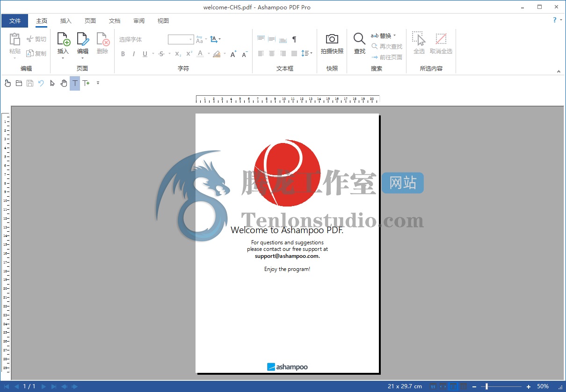
Task: Select the object selection arrow tool
Action: tap(52, 83)
